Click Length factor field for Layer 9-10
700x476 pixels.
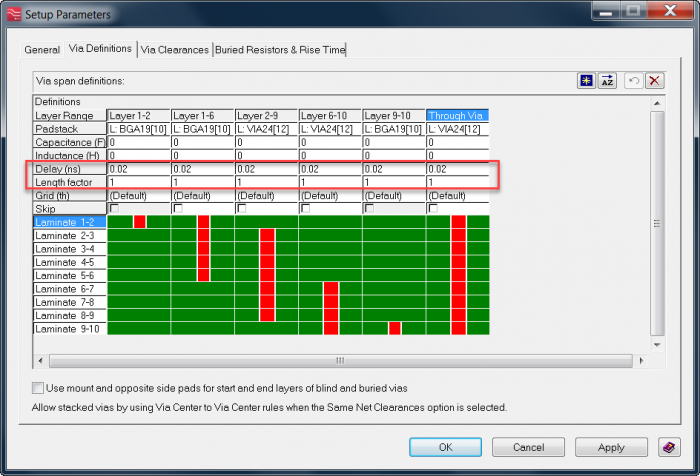[394, 182]
